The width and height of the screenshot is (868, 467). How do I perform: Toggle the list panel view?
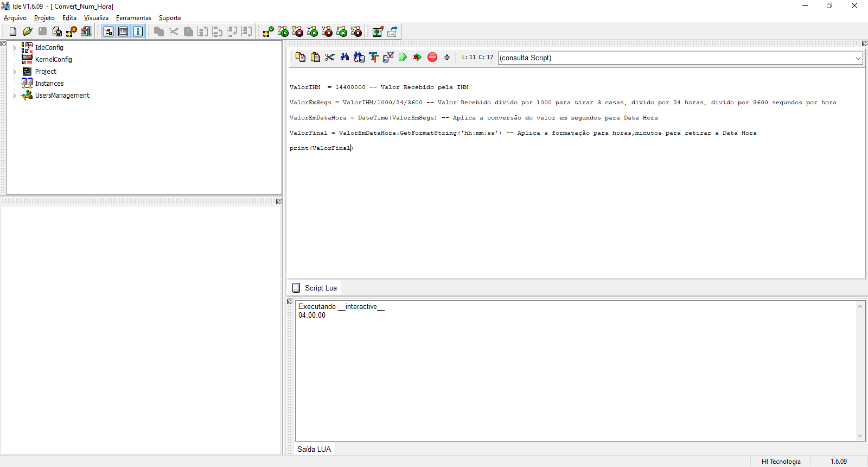(123, 31)
